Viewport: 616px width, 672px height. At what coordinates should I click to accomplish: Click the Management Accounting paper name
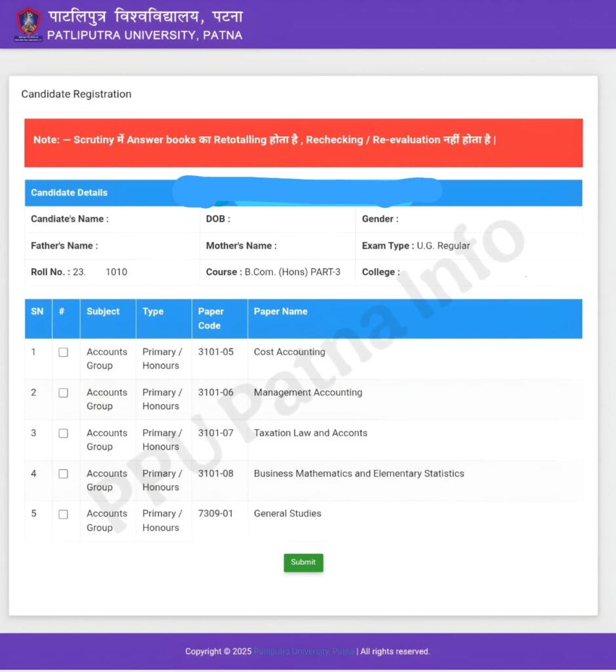click(x=308, y=392)
